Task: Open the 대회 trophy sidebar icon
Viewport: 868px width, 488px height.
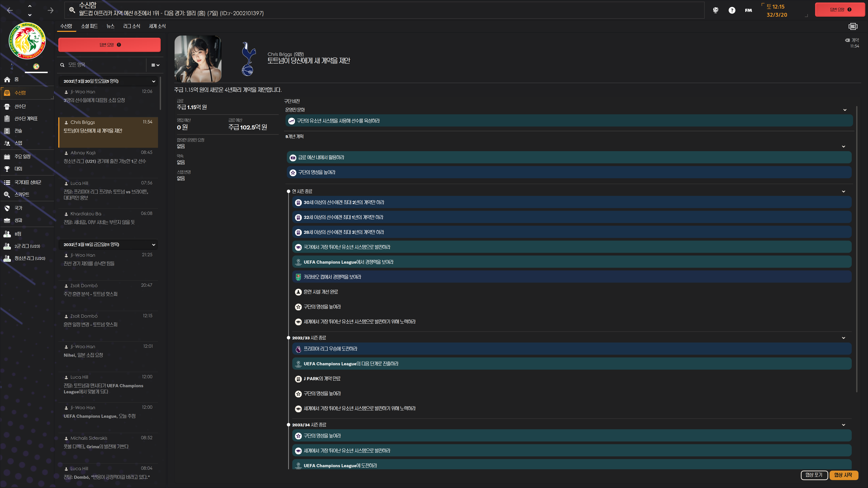Action: (7, 169)
